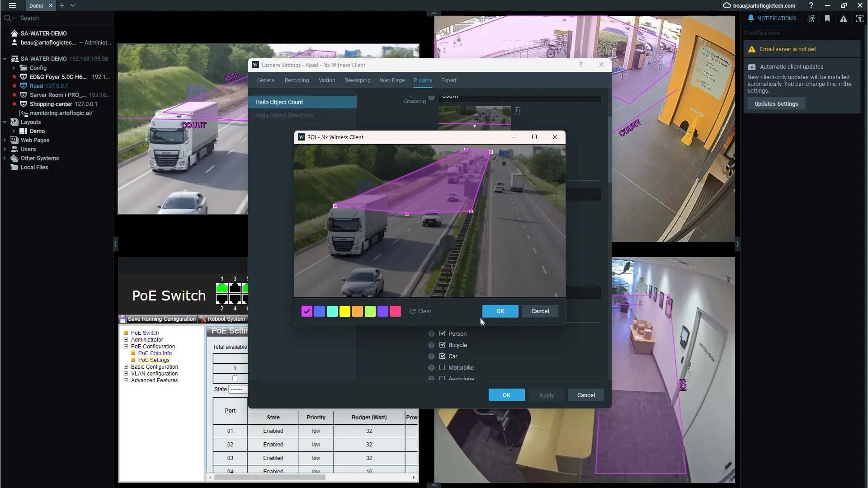Select the Hailo Object Count plugin

(x=302, y=102)
